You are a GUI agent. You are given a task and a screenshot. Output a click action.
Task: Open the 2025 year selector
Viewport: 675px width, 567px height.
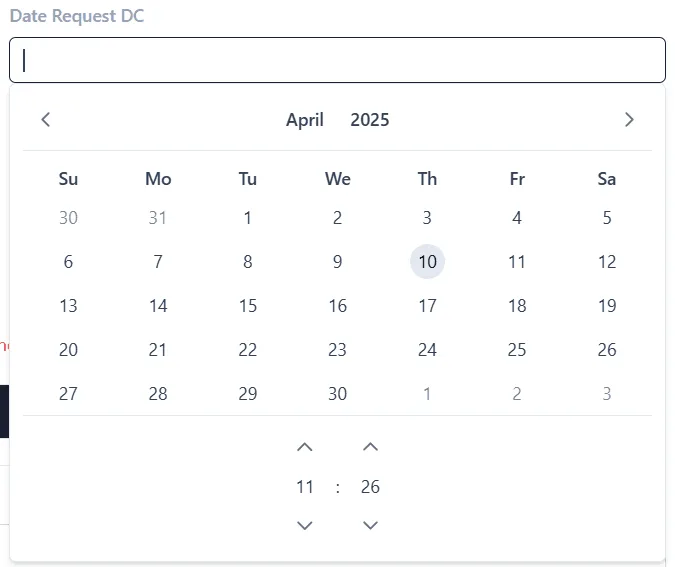point(370,120)
